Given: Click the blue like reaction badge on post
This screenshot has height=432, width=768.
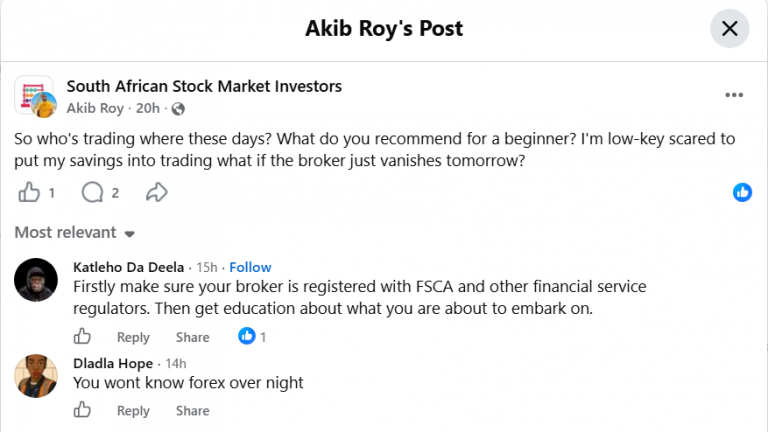Looking at the screenshot, I should point(743,192).
